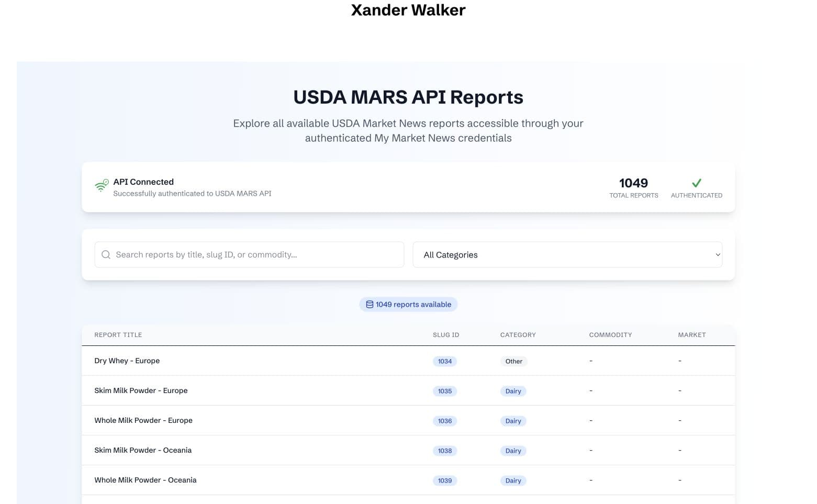Click the Xander Walker heading
817x504 pixels.
pos(408,10)
